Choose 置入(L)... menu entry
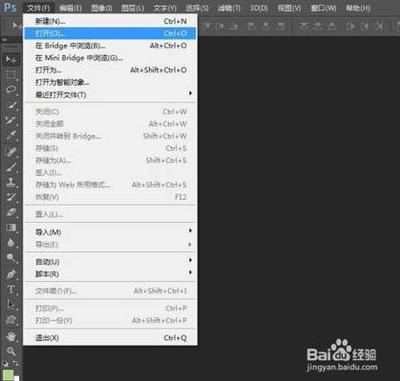Viewport: 400px width, 381px height. (x=110, y=215)
